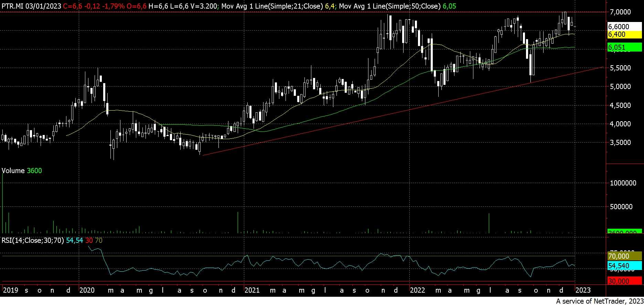
Task: Select the RSI(14;Close;30;70) indicator label
Action: [33, 240]
